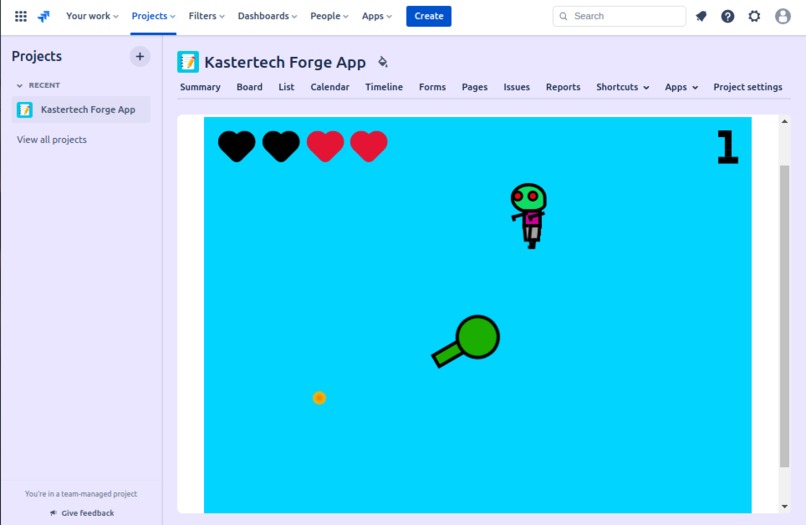
Task: Open the Dashboards dropdown
Action: [x=267, y=16]
